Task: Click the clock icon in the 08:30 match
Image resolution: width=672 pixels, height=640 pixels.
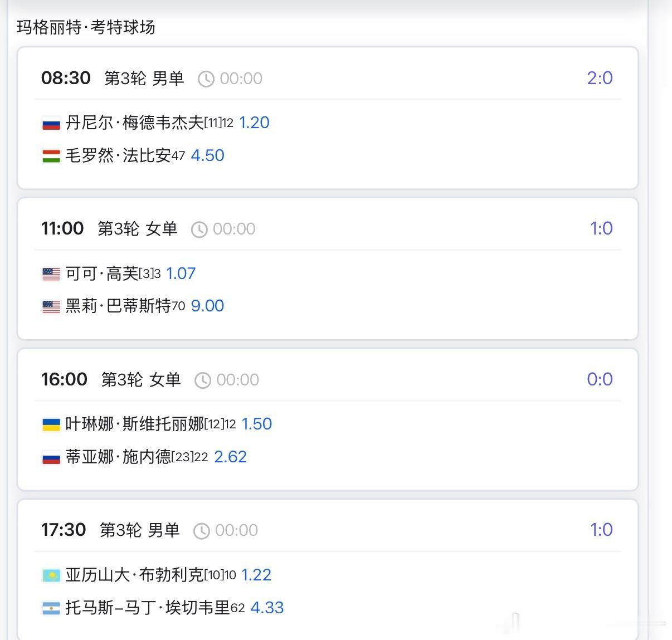Action: click(x=206, y=79)
